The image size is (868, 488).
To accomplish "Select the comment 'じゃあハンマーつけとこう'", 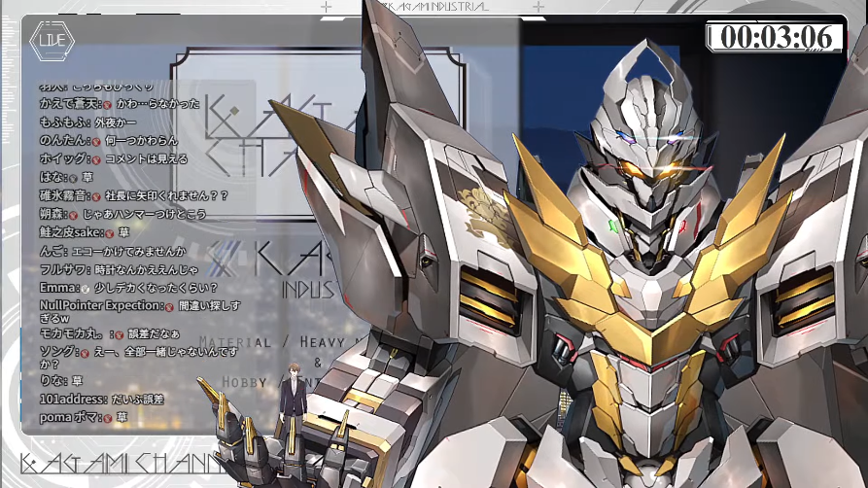I will click(145, 215).
